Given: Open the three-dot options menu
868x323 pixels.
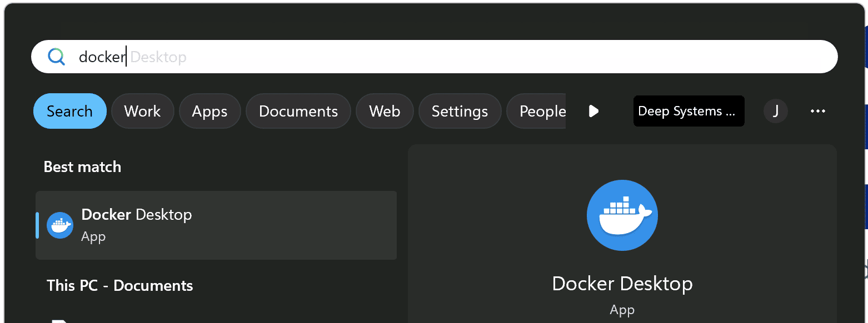Looking at the screenshot, I should 817,111.
